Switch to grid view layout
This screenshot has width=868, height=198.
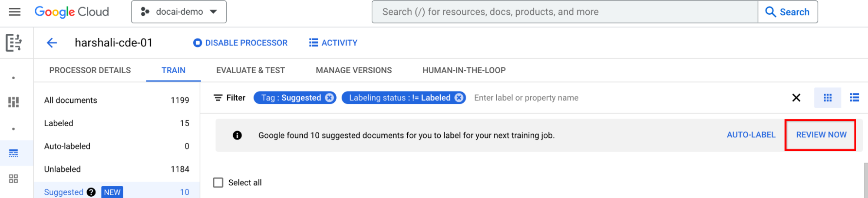[828, 98]
